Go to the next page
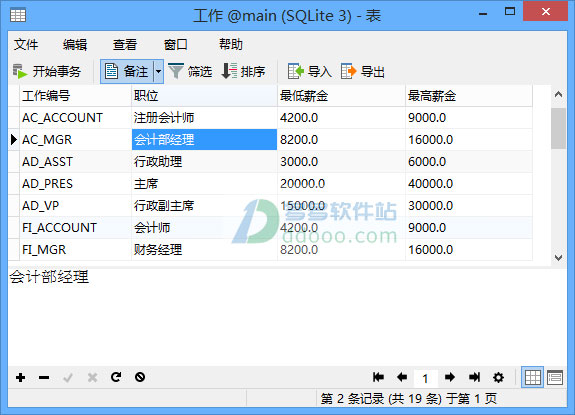The width and height of the screenshot is (575, 415). [x=450, y=377]
